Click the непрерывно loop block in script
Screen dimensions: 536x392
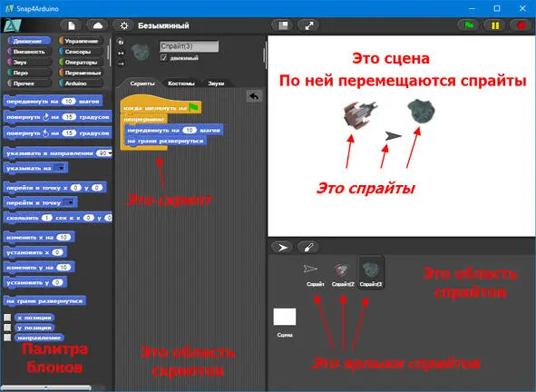coord(144,120)
